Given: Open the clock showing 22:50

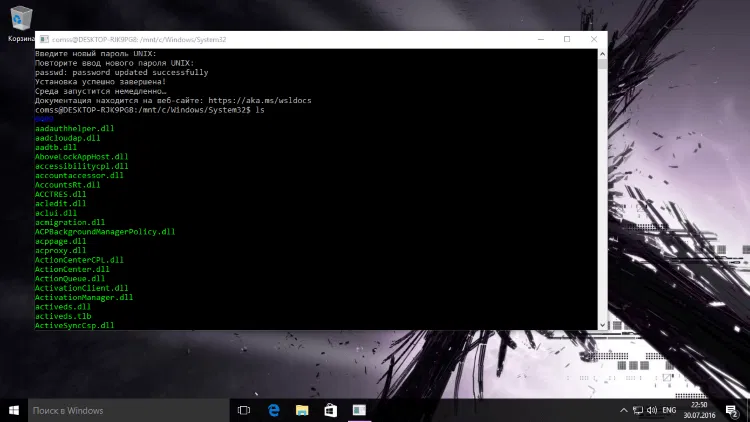Looking at the screenshot, I should pos(699,405).
